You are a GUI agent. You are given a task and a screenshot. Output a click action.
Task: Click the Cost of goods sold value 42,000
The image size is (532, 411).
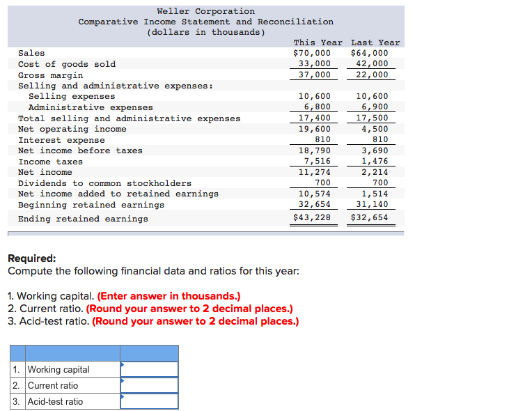(x=372, y=63)
